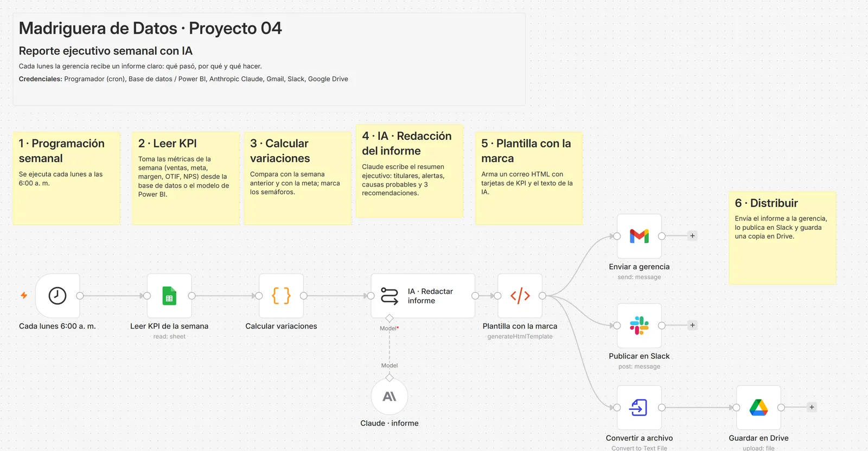Open the Gmail Enviar a gerencia node

point(639,236)
